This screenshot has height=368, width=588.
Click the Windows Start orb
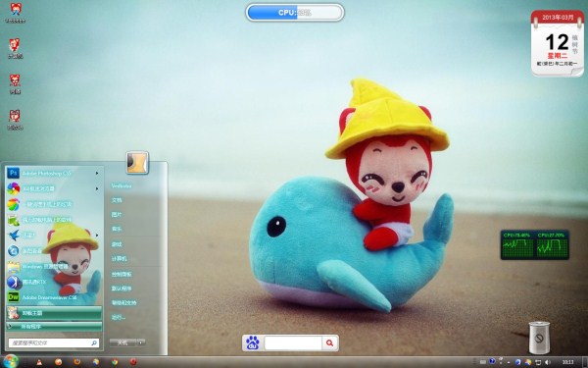click(x=10, y=361)
